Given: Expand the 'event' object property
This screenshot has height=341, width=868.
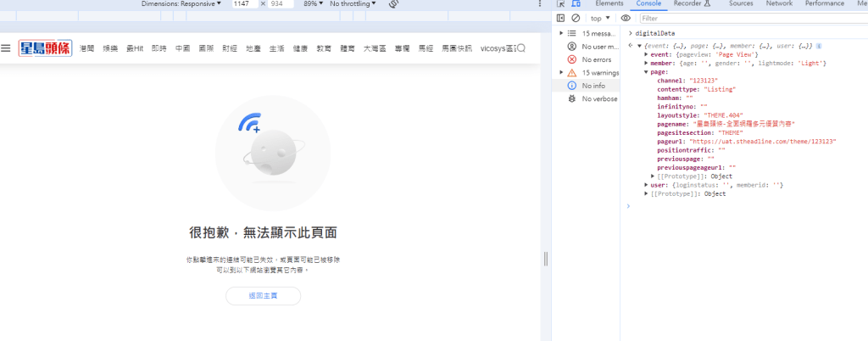Looking at the screenshot, I should click(x=646, y=54).
